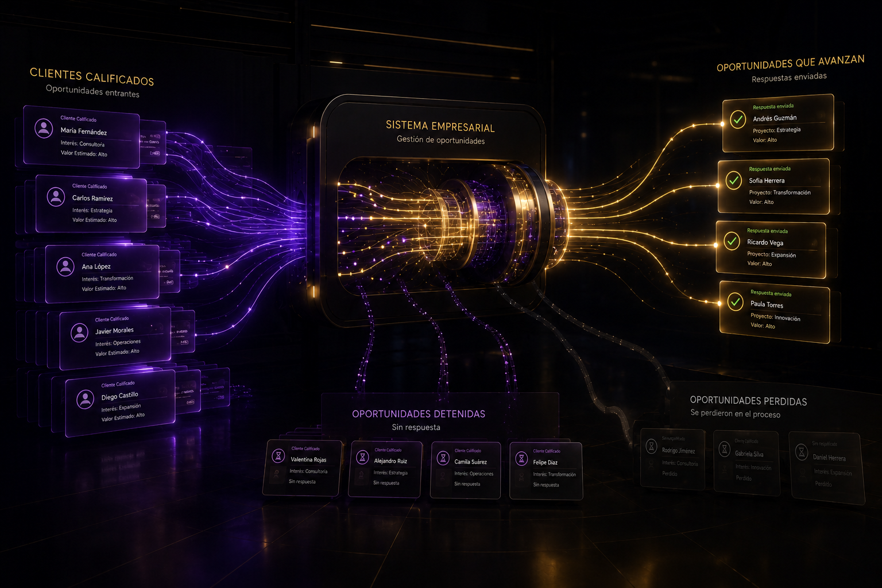882x588 pixels.
Task: Click the green checkmark beside Paula Torres
Action: point(735,301)
